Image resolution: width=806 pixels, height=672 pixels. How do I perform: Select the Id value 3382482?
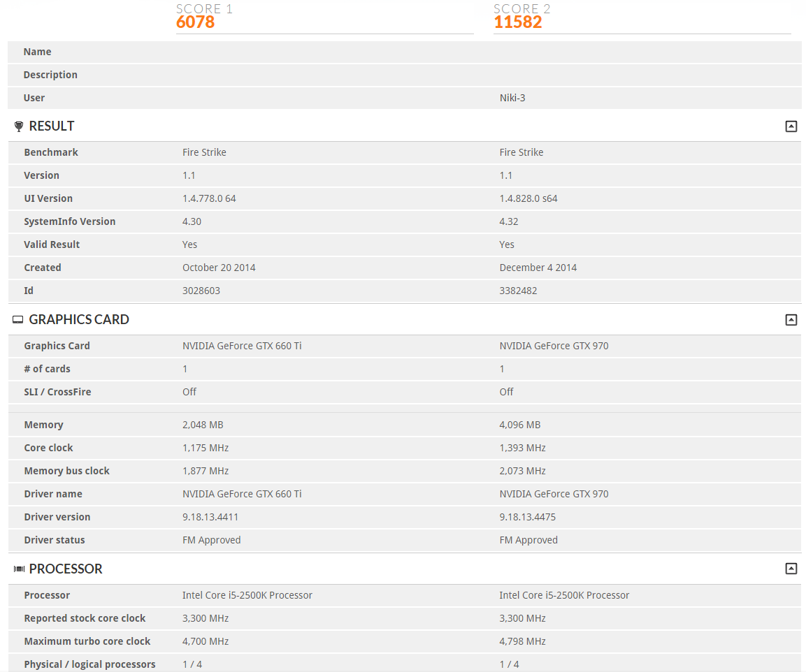(x=518, y=291)
